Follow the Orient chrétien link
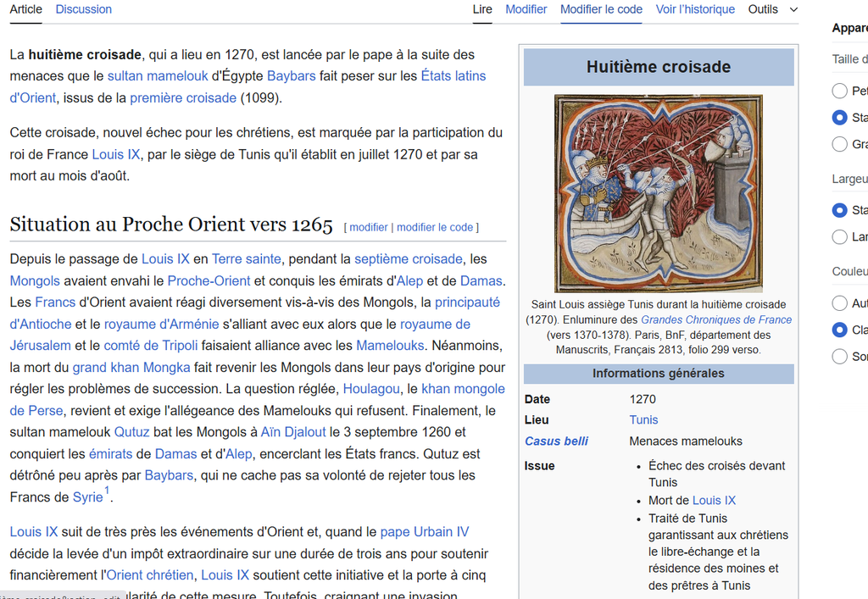 point(150,575)
